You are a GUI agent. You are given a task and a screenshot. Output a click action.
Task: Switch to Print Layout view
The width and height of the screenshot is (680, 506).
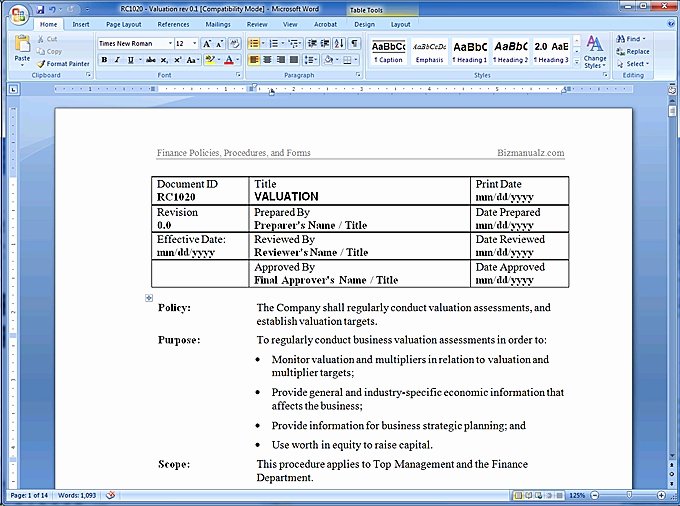(x=517, y=495)
